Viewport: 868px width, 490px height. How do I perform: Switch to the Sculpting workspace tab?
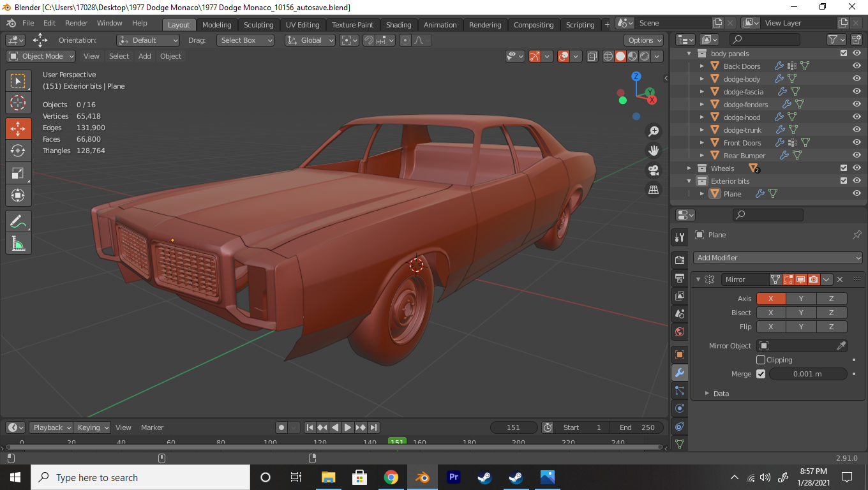(258, 25)
